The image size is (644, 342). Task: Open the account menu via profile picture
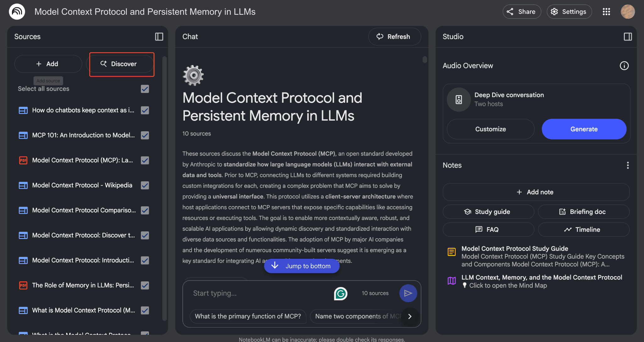click(628, 11)
